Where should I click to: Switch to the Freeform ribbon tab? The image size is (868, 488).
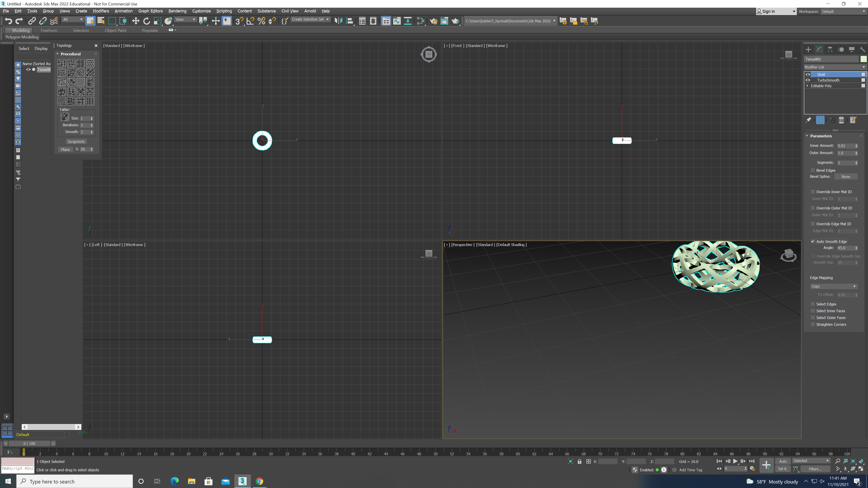[x=49, y=30]
